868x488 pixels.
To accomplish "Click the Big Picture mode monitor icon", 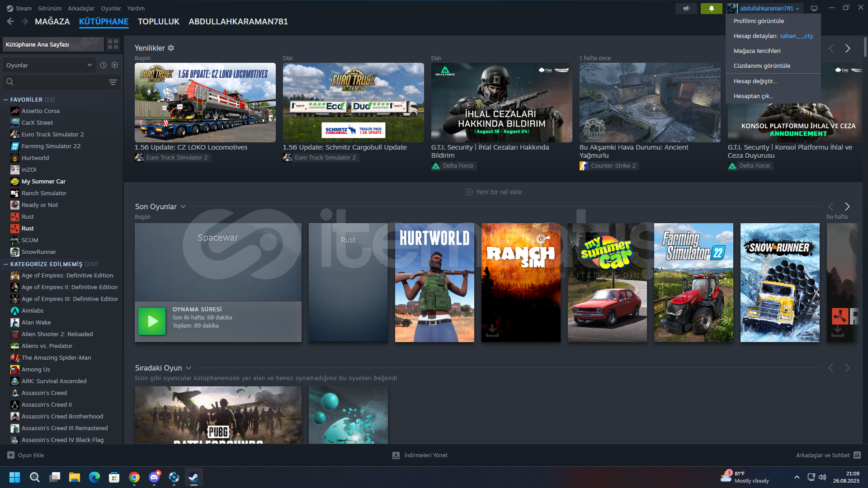I will point(814,8).
